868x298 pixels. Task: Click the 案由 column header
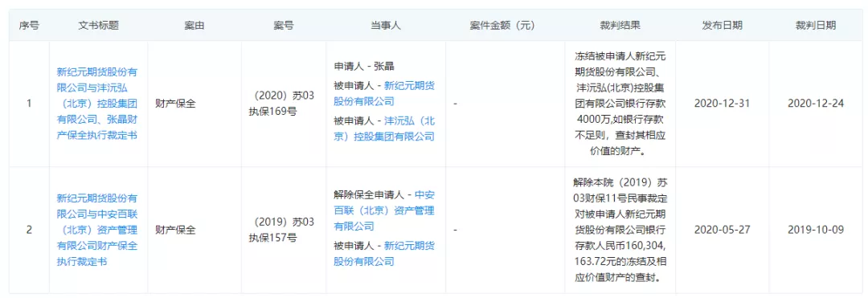click(x=194, y=26)
